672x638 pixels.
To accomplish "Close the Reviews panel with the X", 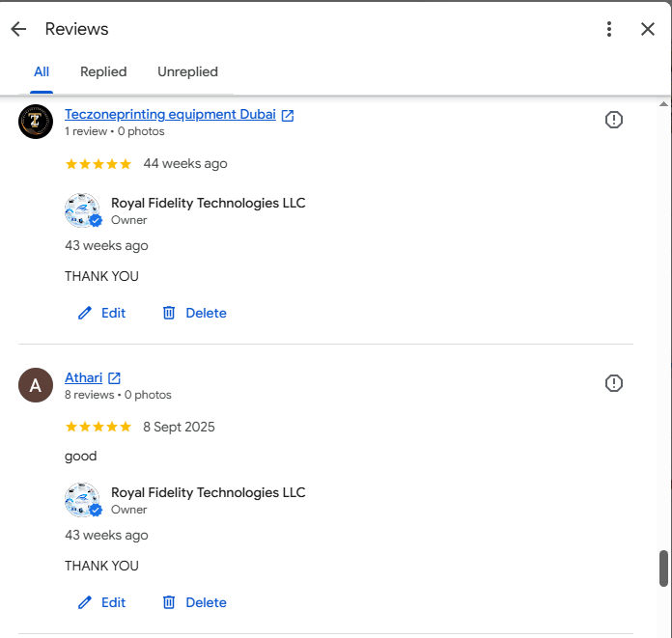I will pos(648,29).
